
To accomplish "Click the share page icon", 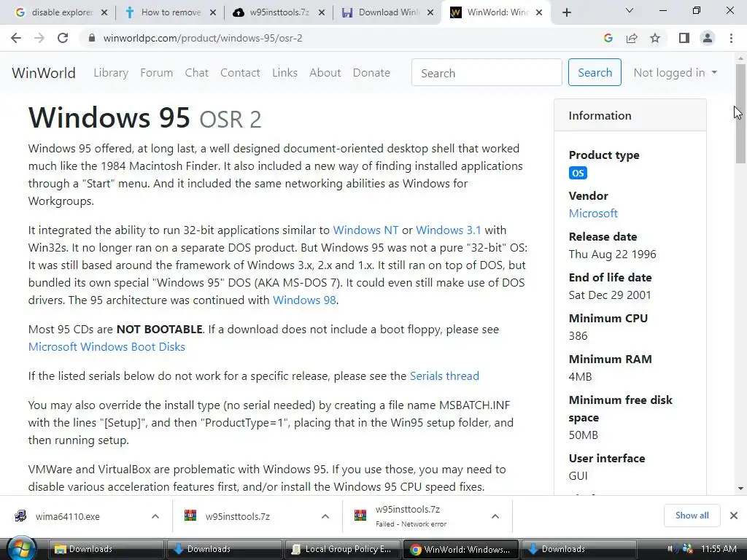I will 632,38.
